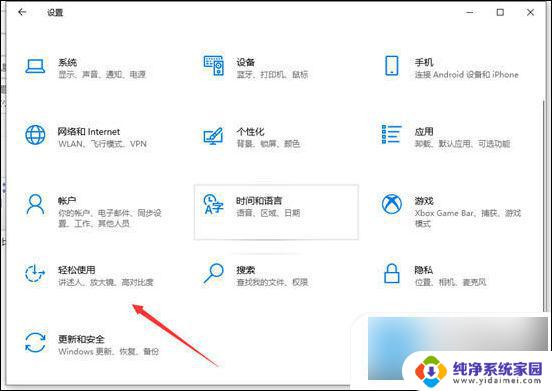Open the 轻松使用 ease-of-access icon

35,273
